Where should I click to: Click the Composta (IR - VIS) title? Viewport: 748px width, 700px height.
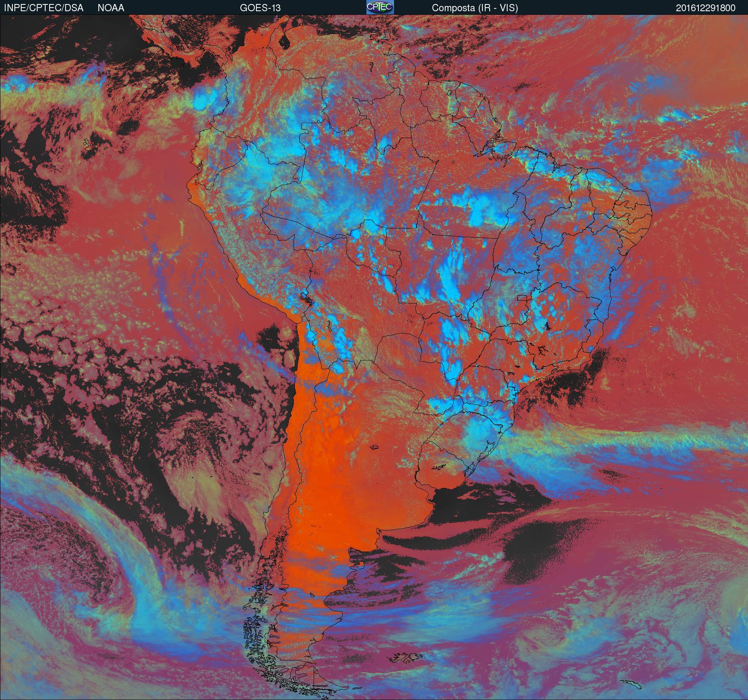[x=475, y=8]
